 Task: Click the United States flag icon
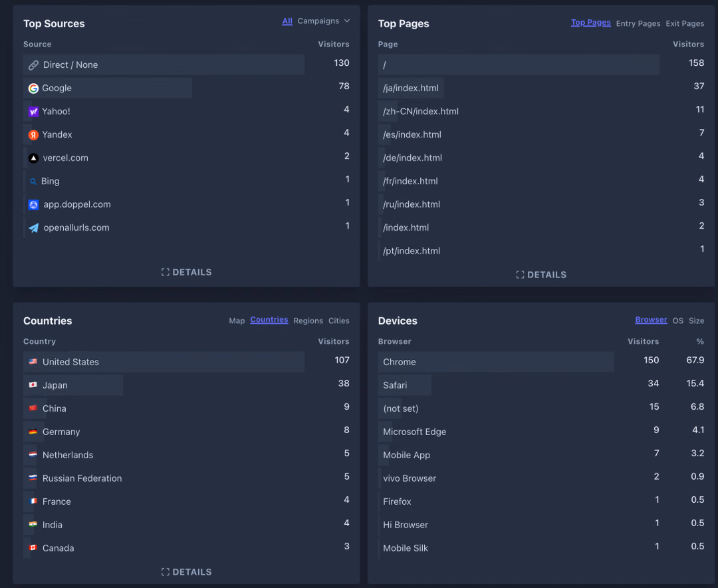[33, 362]
